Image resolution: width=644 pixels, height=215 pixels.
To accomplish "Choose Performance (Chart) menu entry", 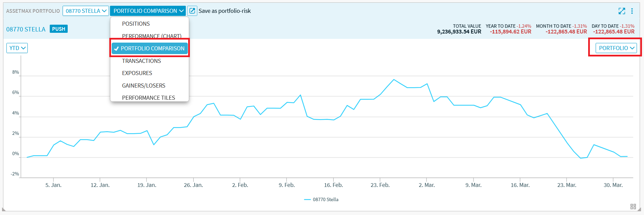I will point(152,36).
